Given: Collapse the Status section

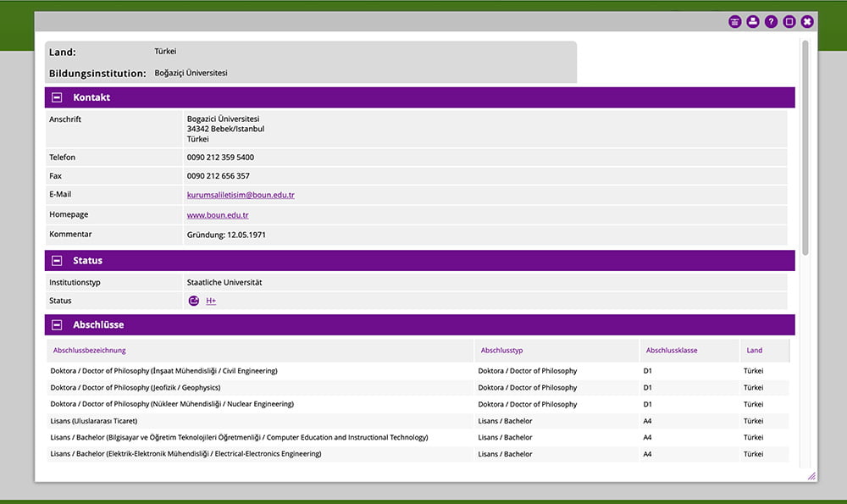Looking at the screenshot, I should 57,261.
